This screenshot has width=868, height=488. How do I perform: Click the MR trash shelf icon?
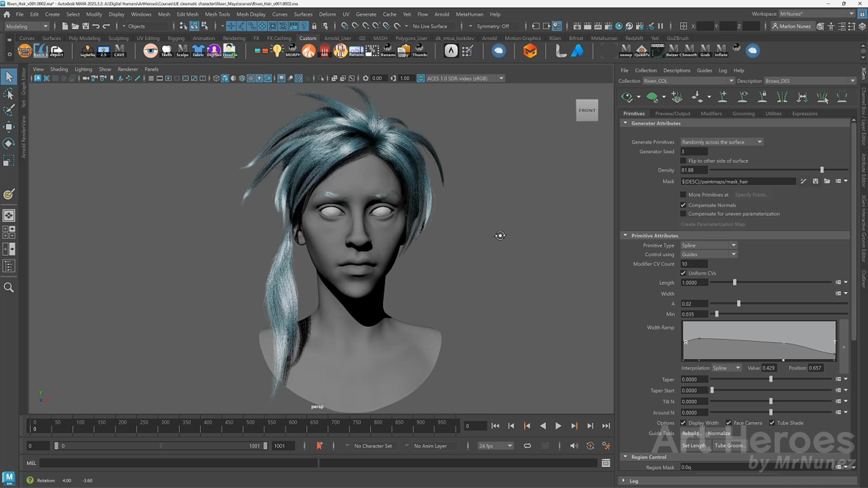tap(325, 51)
